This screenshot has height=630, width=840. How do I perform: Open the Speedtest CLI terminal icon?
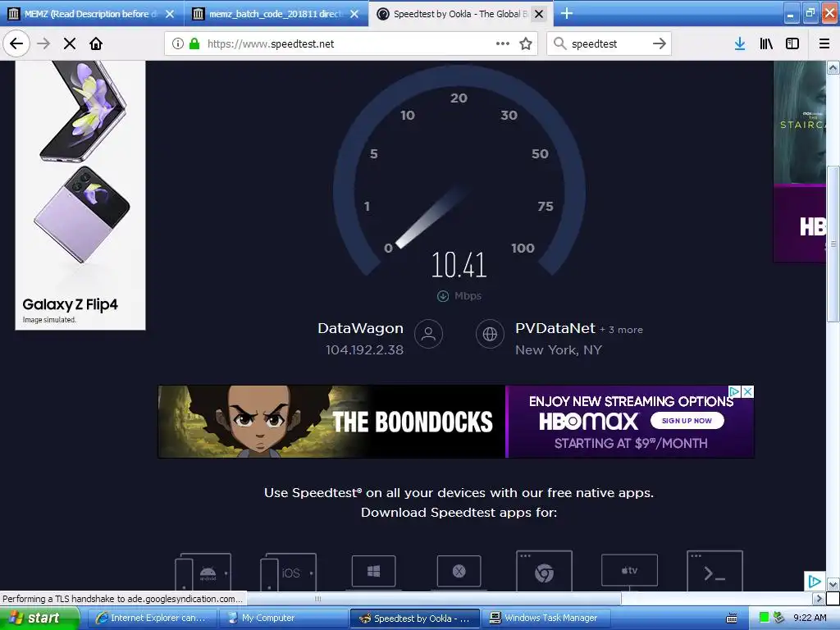(x=714, y=571)
